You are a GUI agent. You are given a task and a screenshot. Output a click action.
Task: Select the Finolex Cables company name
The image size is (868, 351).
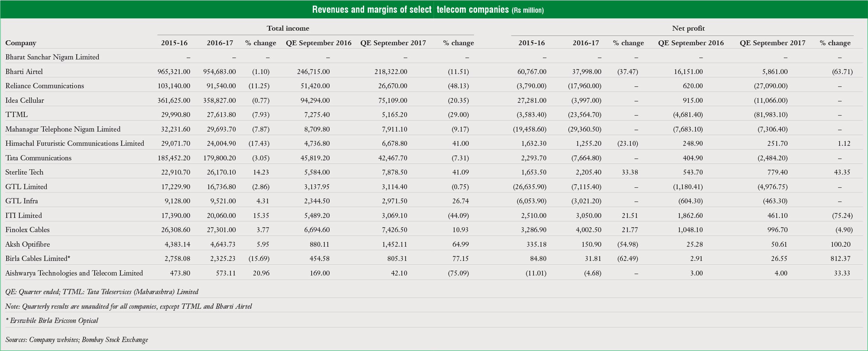coord(28,230)
